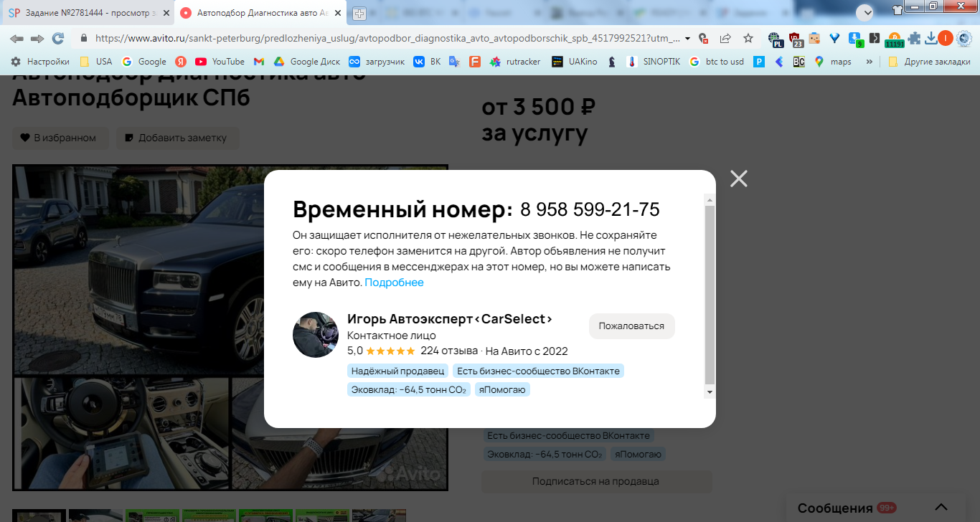The width and height of the screenshot is (980, 522).
Task: Open the blue funnel extension
Action: coord(834,39)
